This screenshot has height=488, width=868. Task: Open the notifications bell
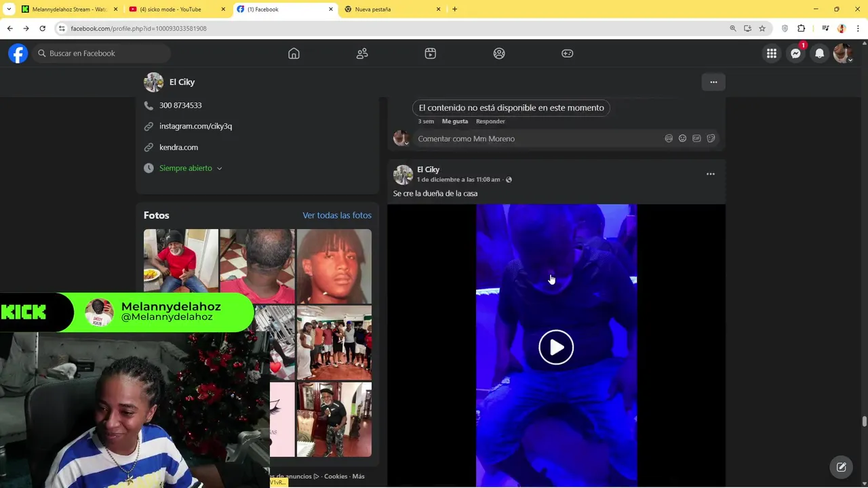click(x=820, y=54)
